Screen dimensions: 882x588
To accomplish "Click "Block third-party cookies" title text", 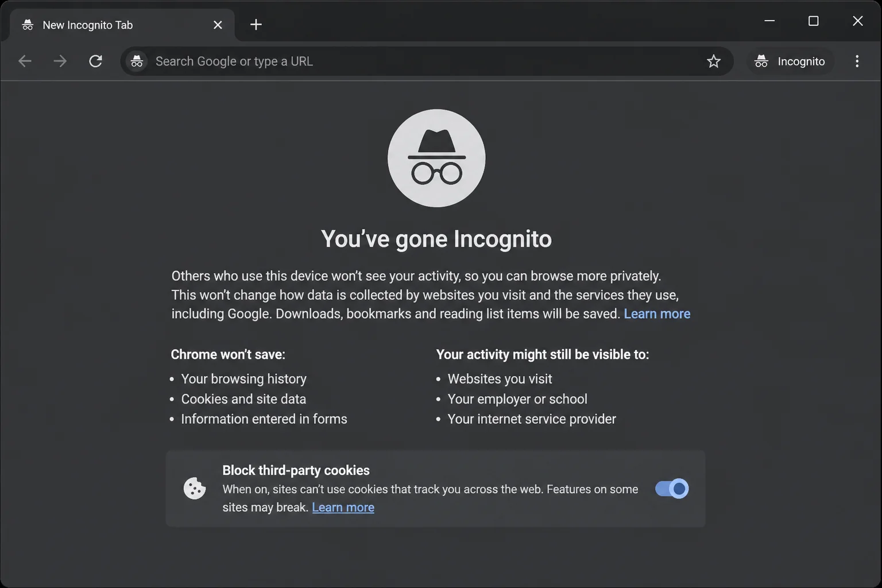I will [x=296, y=470].
